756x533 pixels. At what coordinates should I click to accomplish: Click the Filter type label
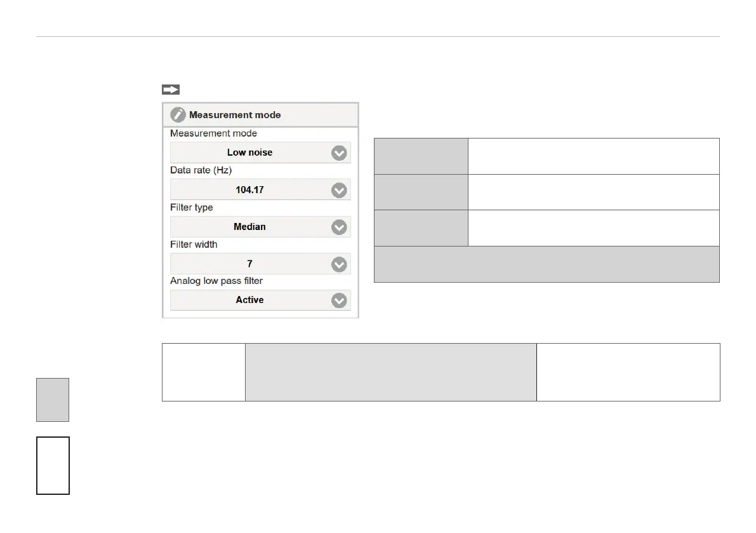pos(192,207)
